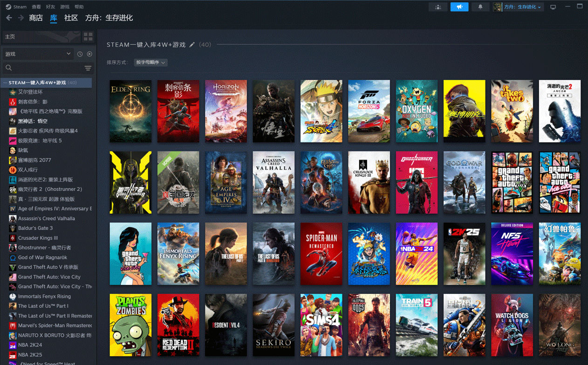The height and width of the screenshot is (365, 588).
Task: Open the notifications bell
Action: 480,7
